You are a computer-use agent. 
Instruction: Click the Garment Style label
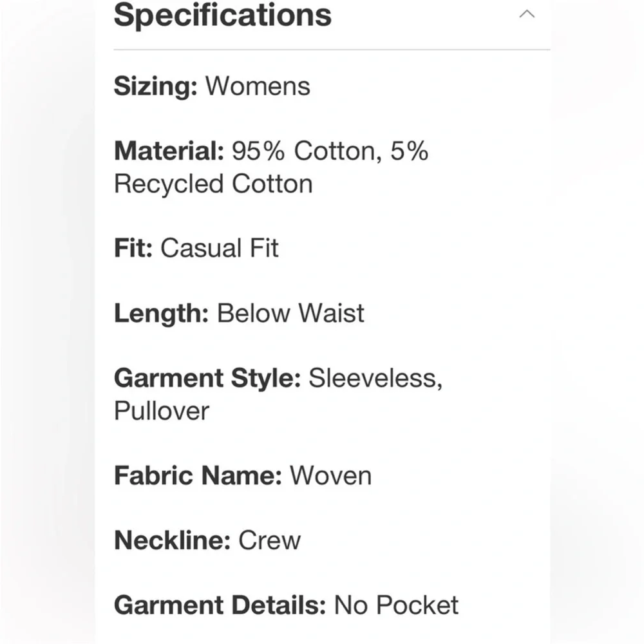click(207, 378)
